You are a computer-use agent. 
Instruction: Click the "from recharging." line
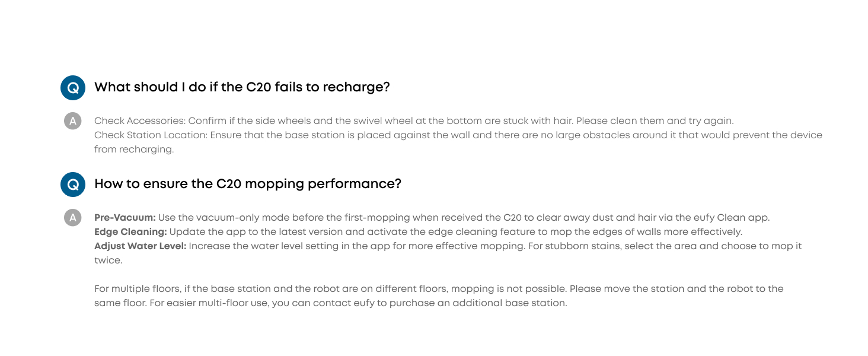(134, 150)
